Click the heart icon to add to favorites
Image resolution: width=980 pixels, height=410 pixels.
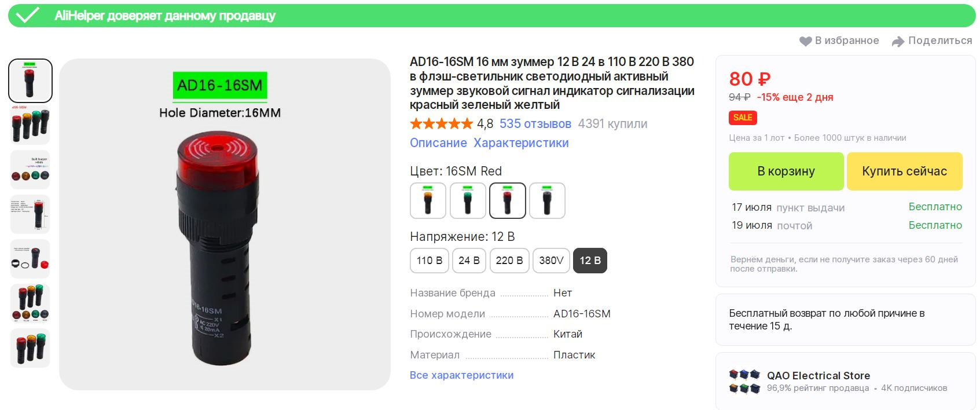click(805, 41)
